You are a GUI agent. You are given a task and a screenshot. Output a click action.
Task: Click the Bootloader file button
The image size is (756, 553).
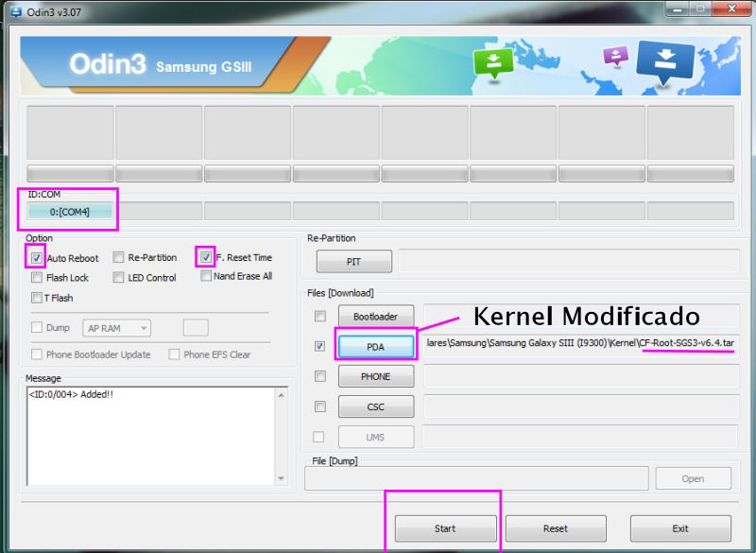coord(375,317)
